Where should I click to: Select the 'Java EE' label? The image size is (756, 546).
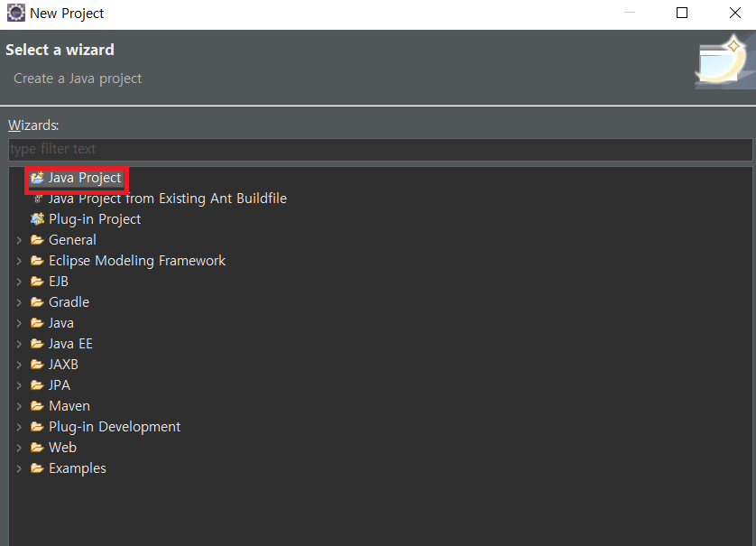point(70,344)
